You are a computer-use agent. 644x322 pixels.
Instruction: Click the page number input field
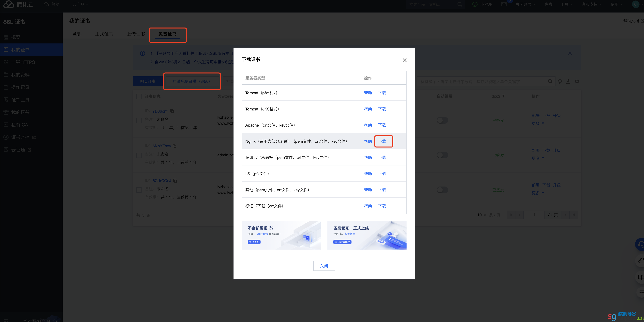point(534,215)
